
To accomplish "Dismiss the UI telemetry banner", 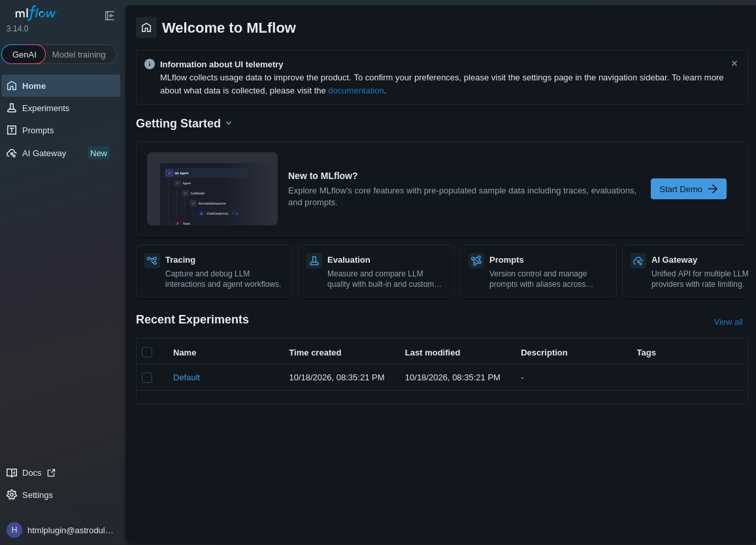I will point(734,63).
